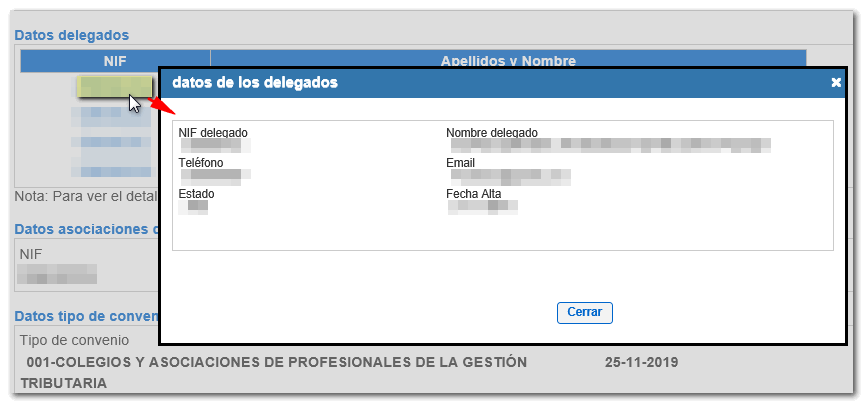Click the Fecha Alta label

point(474,194)
